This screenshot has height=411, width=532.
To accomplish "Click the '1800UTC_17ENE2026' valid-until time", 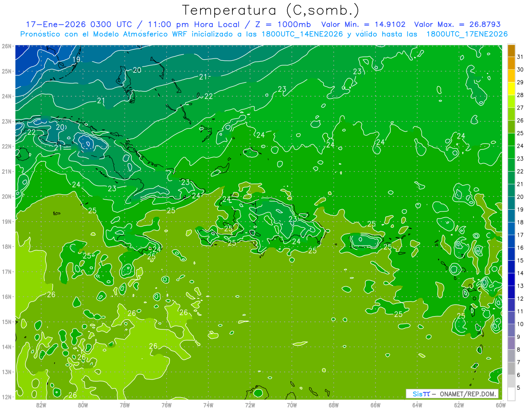I will pyautogui.click(x=467, y=34).
